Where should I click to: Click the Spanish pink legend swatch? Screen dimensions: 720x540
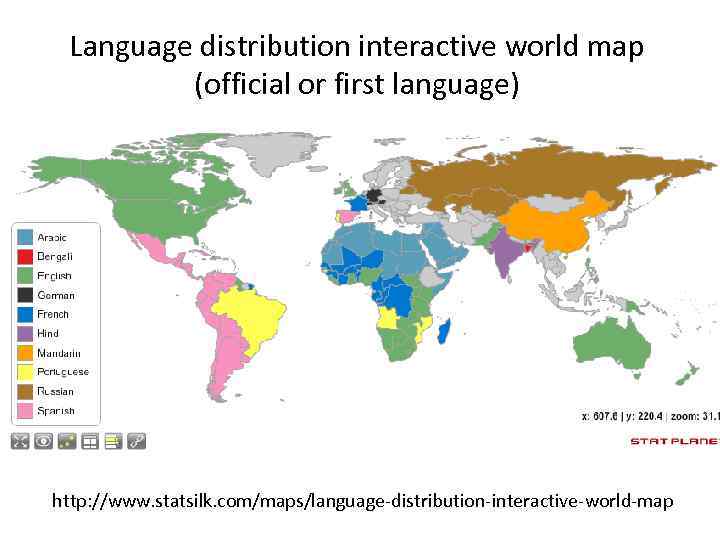25,411
